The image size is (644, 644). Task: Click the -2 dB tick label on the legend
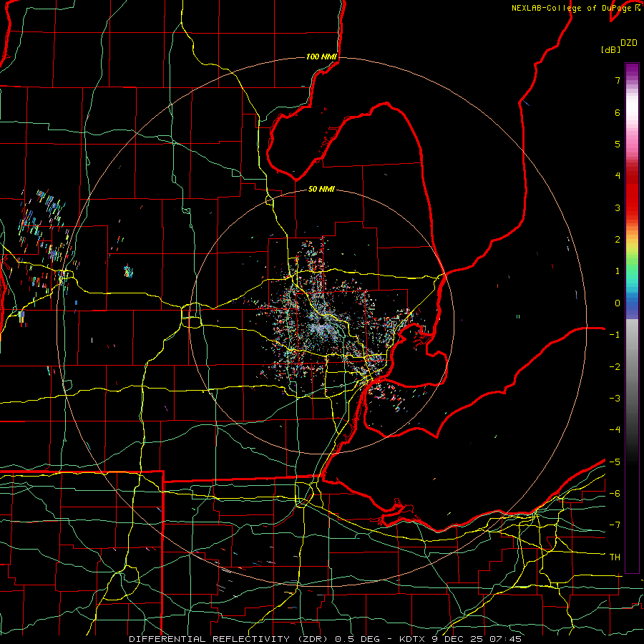[x=615, y=367]
